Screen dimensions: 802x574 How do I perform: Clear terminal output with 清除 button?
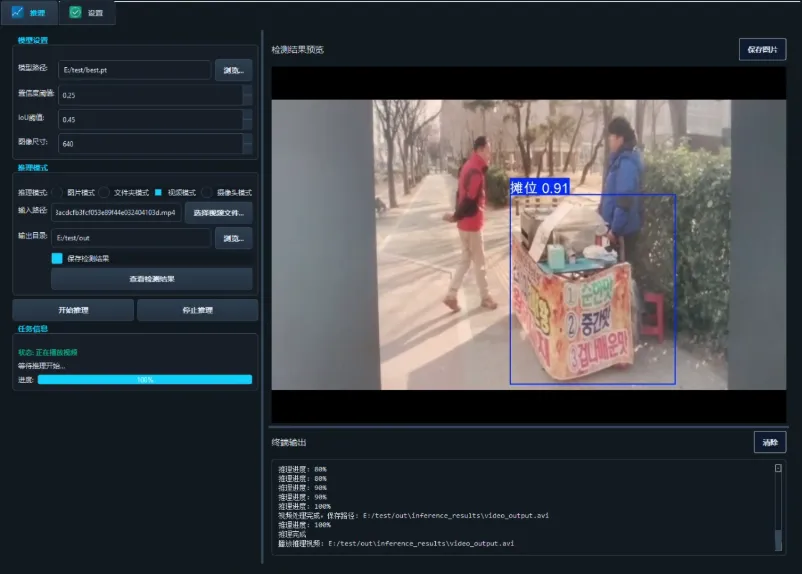coord(770,443)
